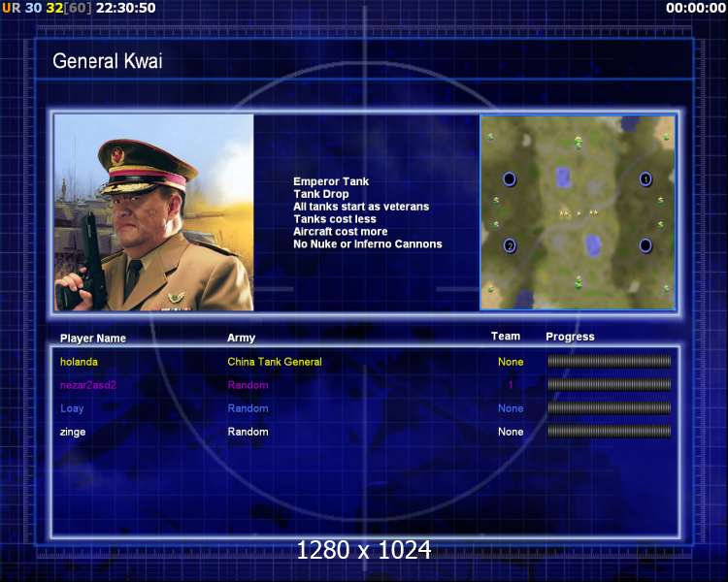The height and width of the screenshot is (582, 728).
Task: Click holanda's loading progress bar
Action: 610,362
